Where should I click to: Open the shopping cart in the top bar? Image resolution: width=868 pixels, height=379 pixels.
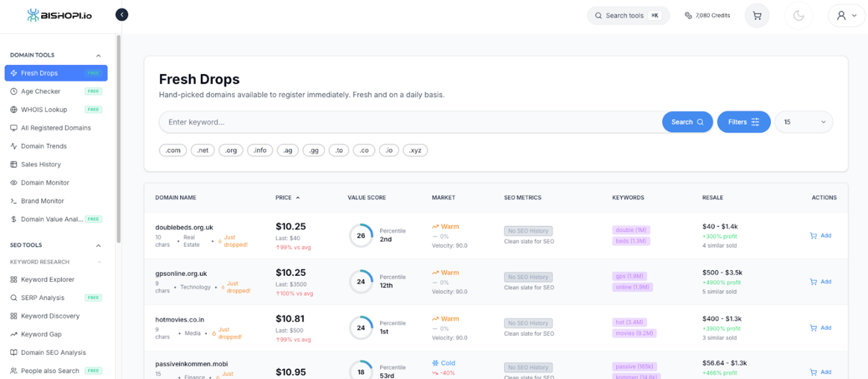(x=756, y=15)
